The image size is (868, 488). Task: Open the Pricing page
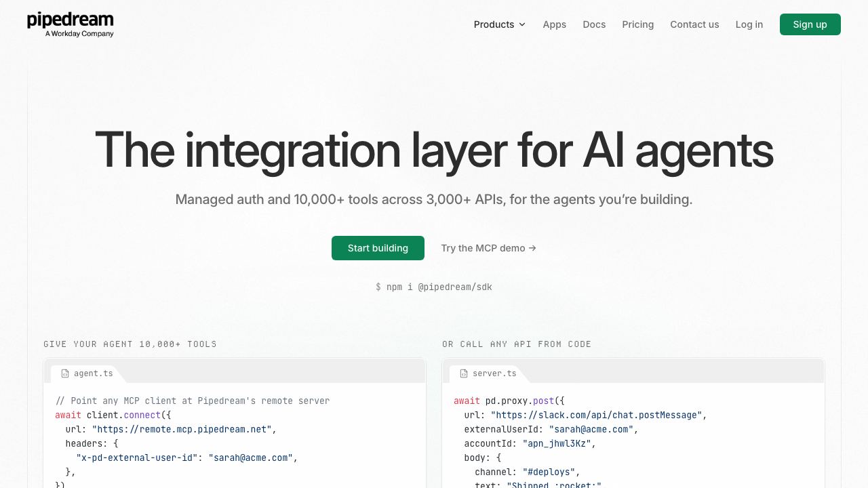[x=638, y=24]
